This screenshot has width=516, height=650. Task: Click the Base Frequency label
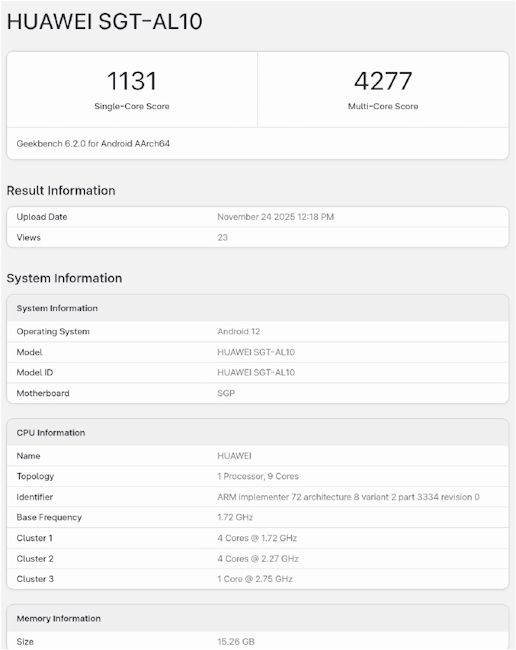click(49, 517)
